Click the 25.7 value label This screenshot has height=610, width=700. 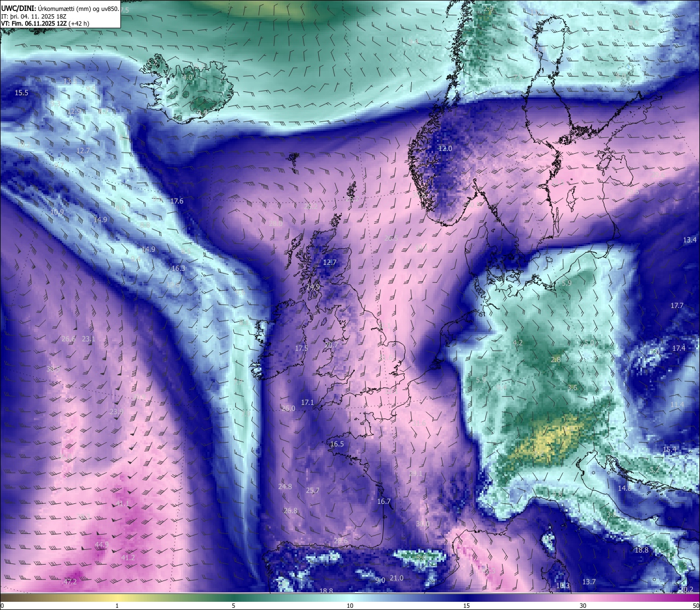(x=312, y=491)
